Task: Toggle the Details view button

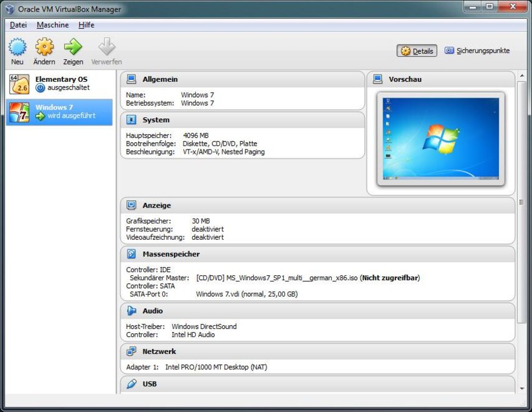Action: tap(417, 51)
